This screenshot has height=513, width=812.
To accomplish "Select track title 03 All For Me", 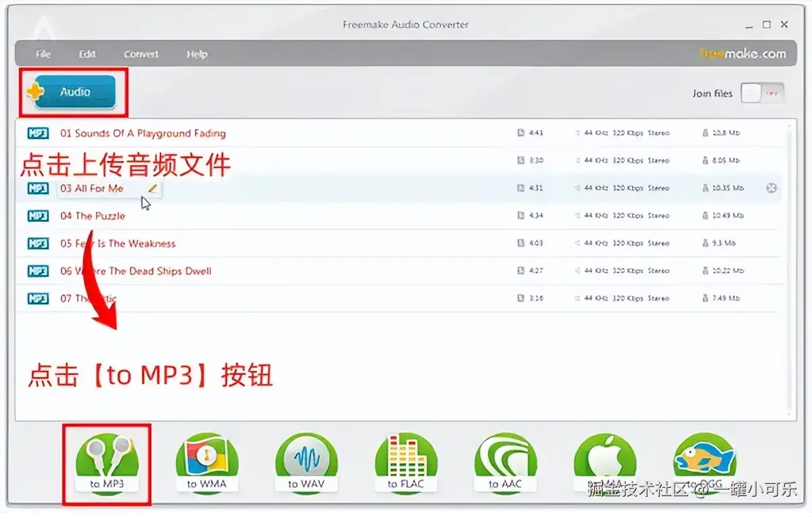I will [92, 188].
